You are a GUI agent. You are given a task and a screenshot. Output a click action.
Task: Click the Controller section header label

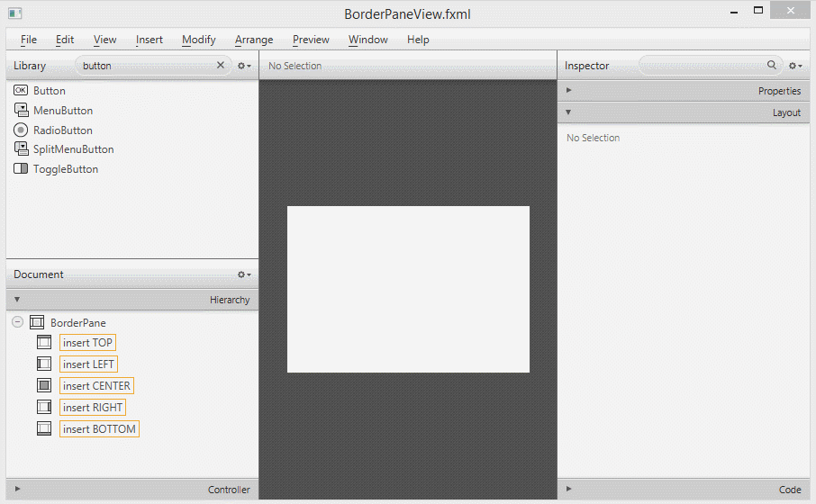[229, 490]
